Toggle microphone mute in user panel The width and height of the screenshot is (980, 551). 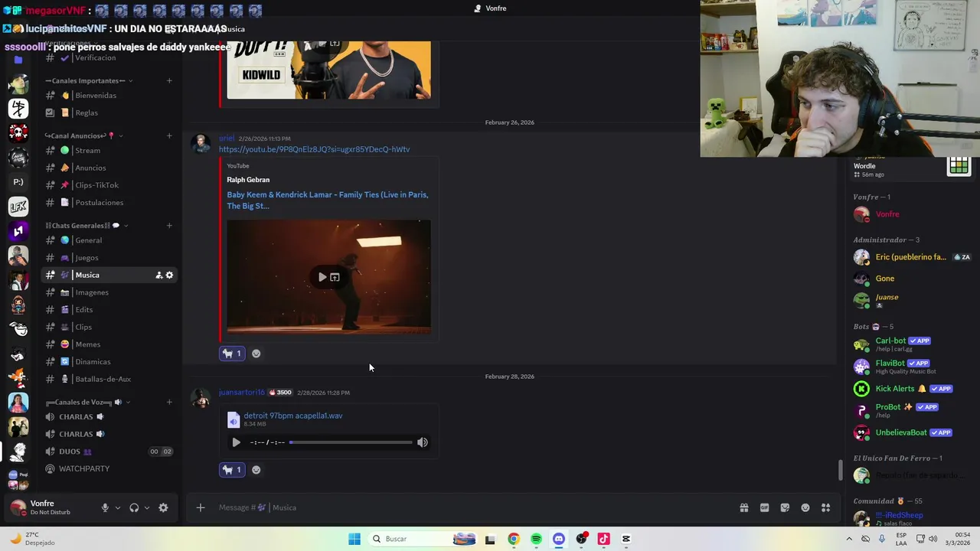pyautogui.click(x=105, y=507)
